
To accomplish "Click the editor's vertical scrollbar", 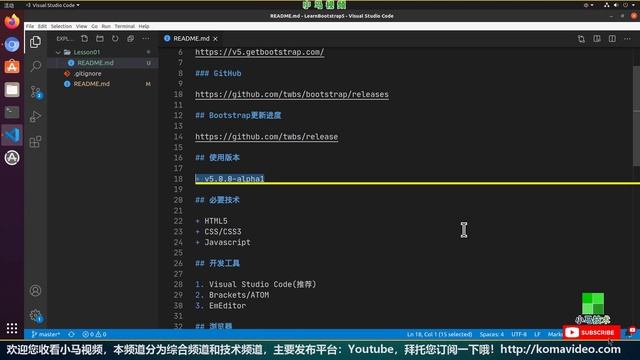I will (636, 116).
